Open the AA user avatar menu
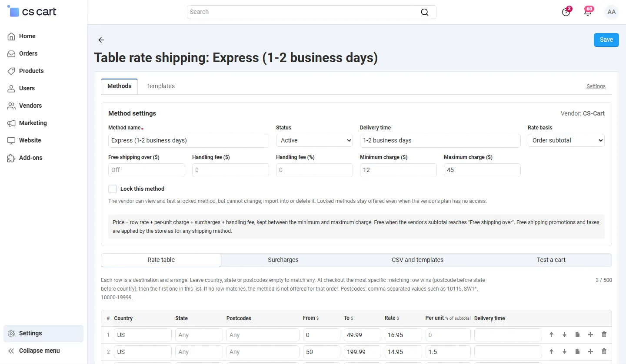Screen dimensions: 626x364 (x=612, y=12)
